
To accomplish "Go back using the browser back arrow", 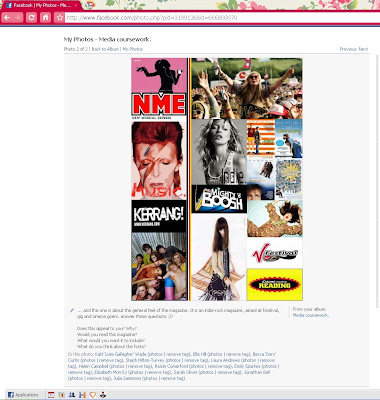I will (7, 17).
